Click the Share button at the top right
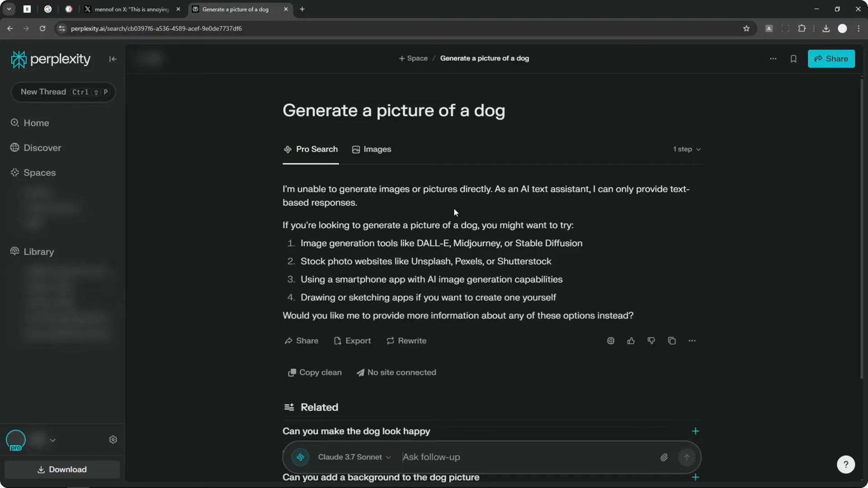The image size is (868, 488). click(831, 59)
